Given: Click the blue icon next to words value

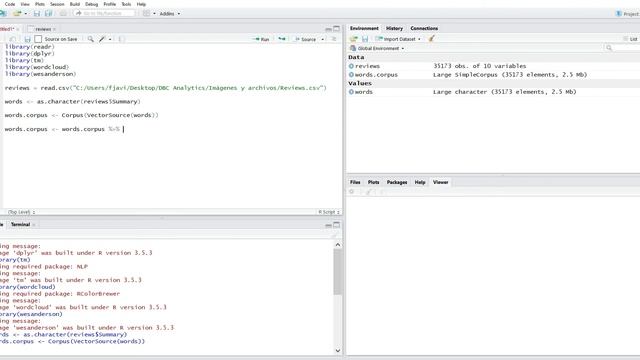Looking at the screenshot, I should [351, 92].
